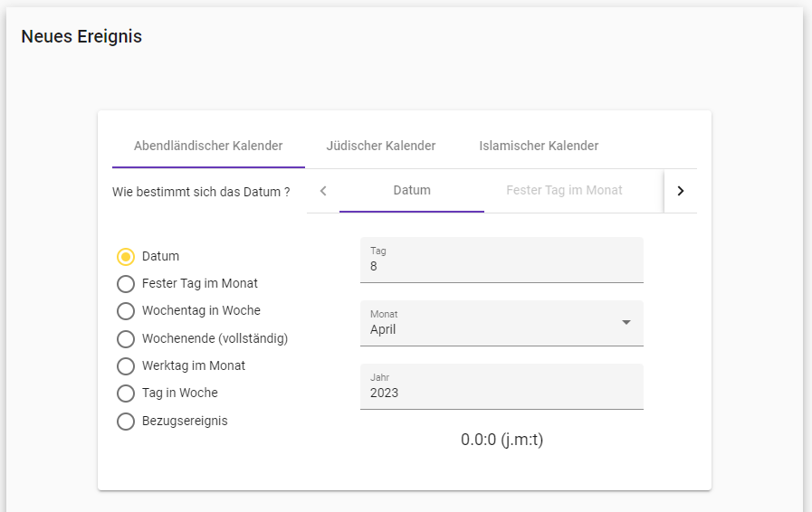812x512 pixels.
Task: Select the Datum radio button
Action: click(x=126, y=257)
